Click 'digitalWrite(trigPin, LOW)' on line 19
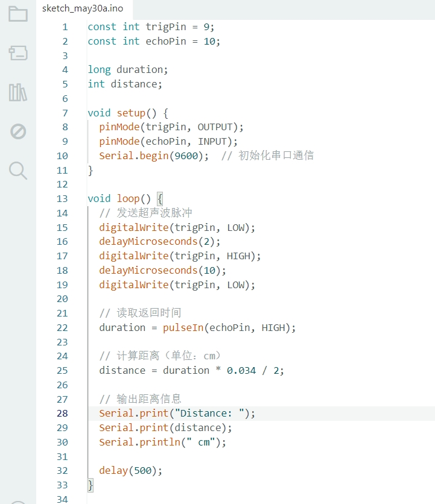Screen dimensions: 435x504 tap(174, 285)
